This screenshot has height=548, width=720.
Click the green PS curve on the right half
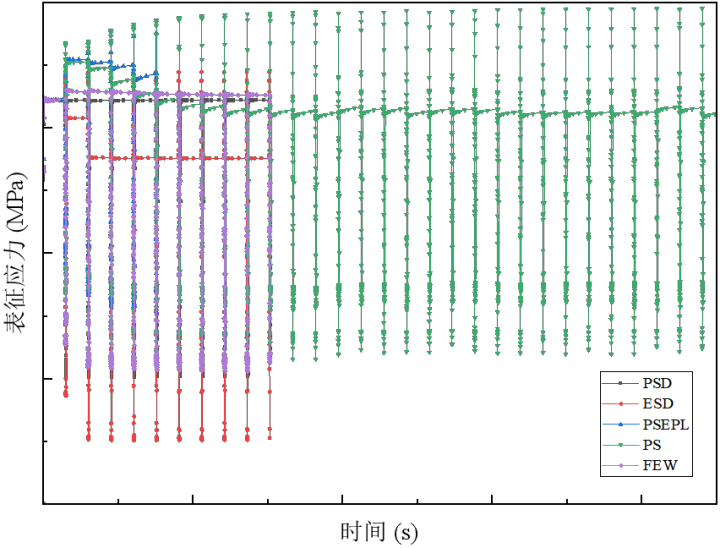500,111
